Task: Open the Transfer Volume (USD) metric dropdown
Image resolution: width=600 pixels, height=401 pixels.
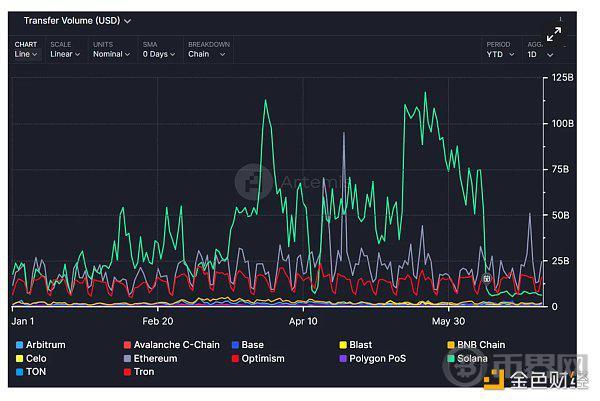Action: point(77,21)
